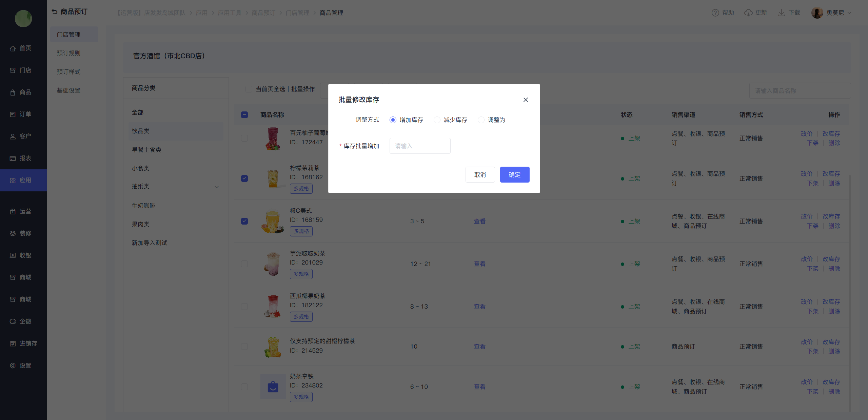Uncheck the 橙C美式 product checkbox

244,221
